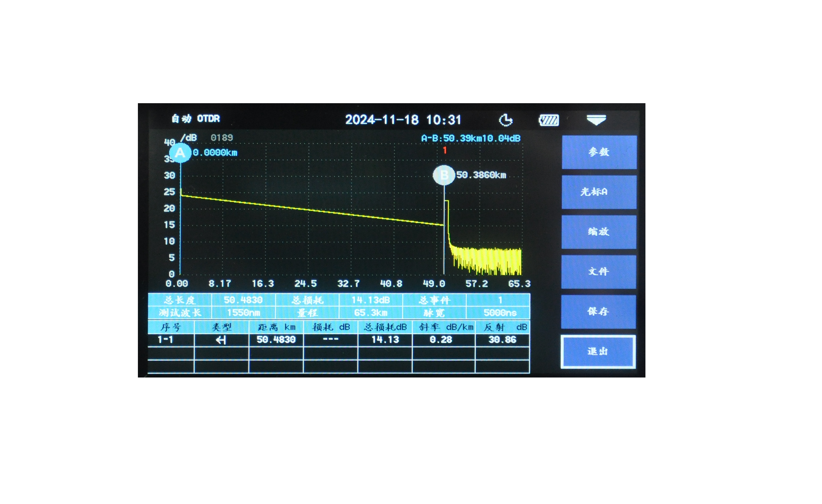Click the range value 65.3km
The width and height of the screenshot is (822, 504).
[371, 312]
